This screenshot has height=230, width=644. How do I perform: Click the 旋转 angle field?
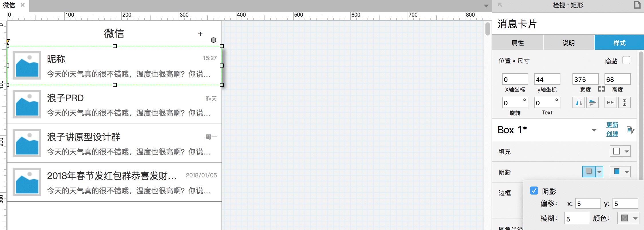pyautogui.click(x=515, y=103)
